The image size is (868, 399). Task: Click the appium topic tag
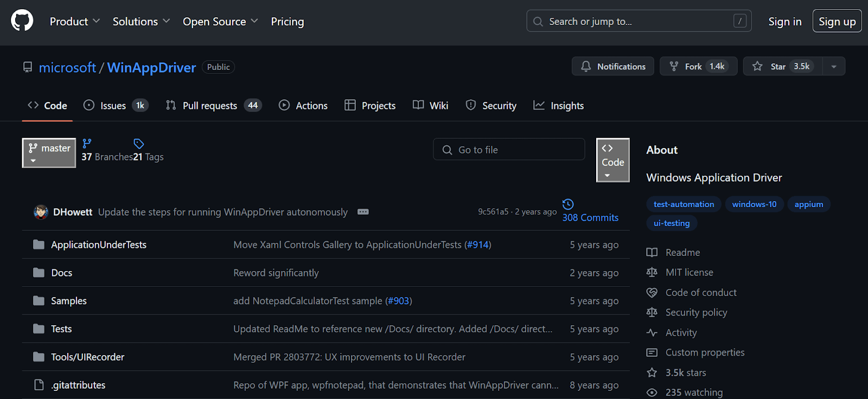(x=809, y=204)
